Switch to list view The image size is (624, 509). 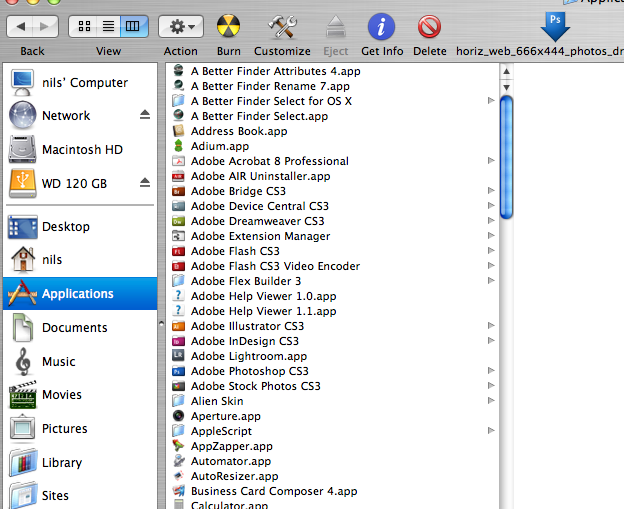point(108,27)
